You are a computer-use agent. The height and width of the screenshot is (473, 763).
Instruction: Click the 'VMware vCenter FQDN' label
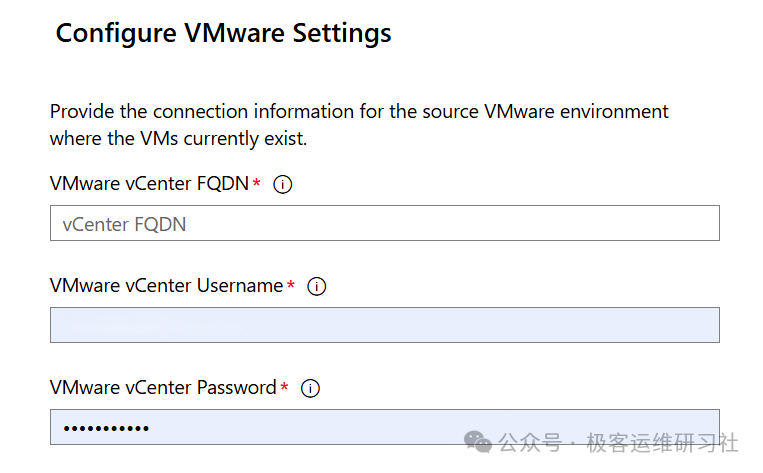pyautogui.click(x=149, y=184)
